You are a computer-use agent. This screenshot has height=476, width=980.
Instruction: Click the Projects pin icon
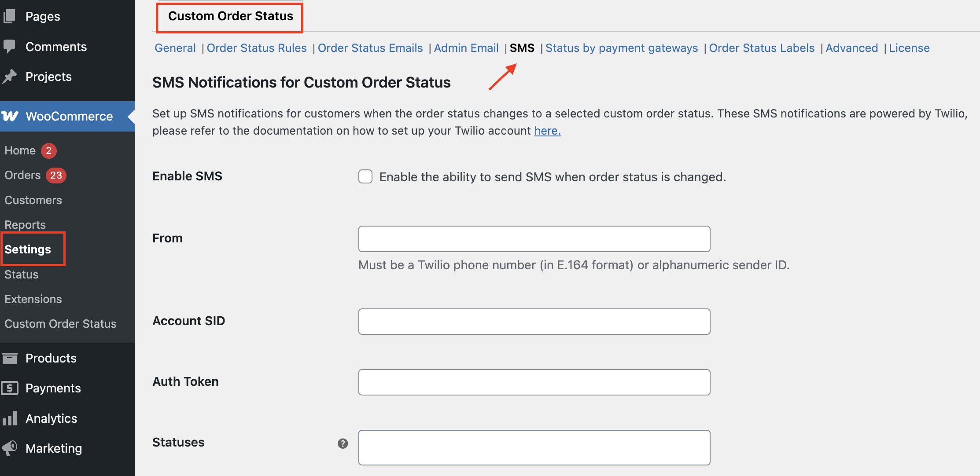point(9,77)
